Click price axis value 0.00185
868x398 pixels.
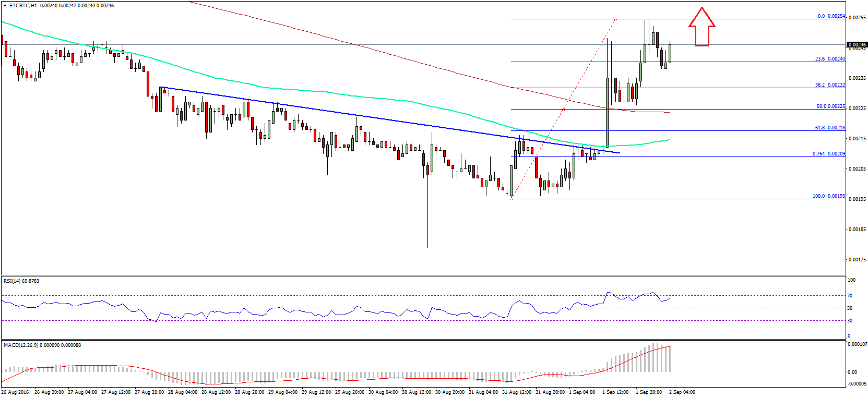tap(858, 230)
